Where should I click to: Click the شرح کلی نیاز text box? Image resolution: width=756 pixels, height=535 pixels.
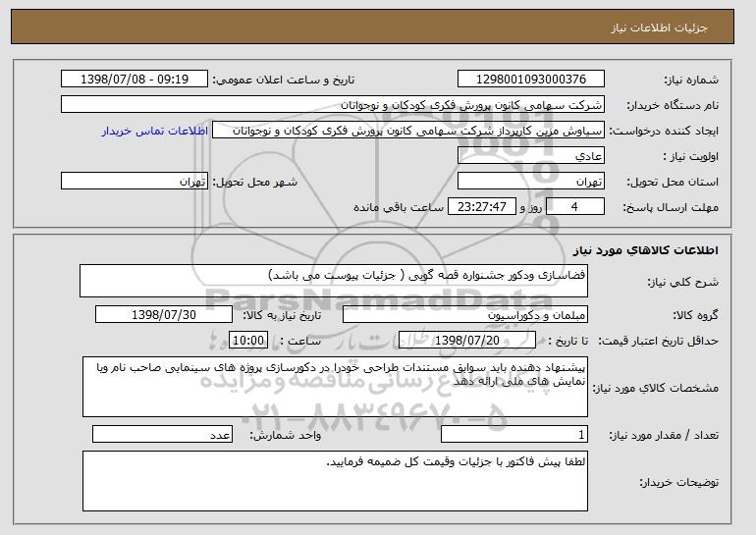(334, 281)
